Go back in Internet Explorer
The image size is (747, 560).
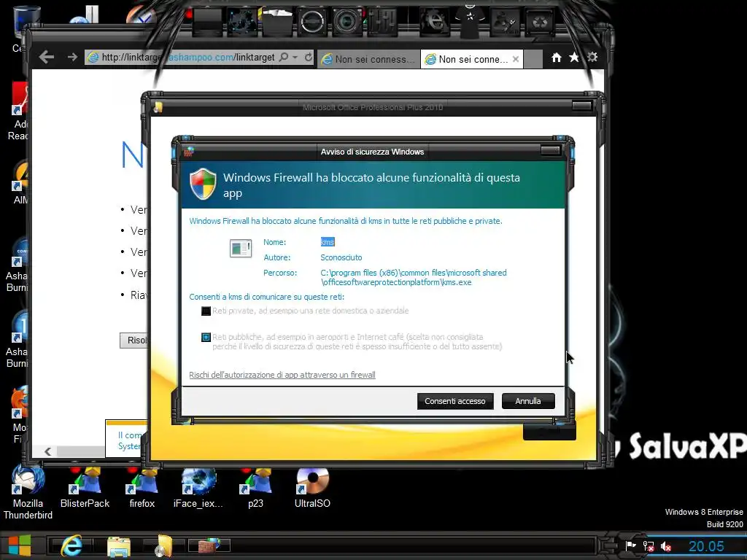(46, 58)
